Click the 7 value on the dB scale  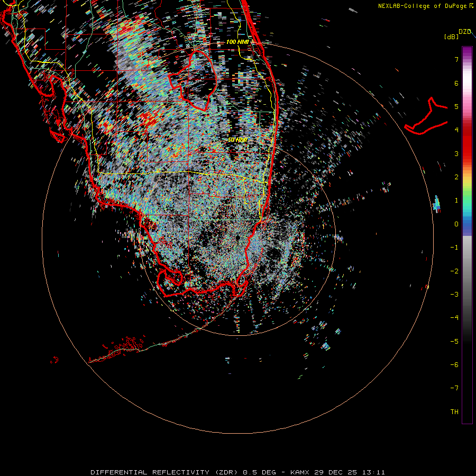(x=456, y=59)
